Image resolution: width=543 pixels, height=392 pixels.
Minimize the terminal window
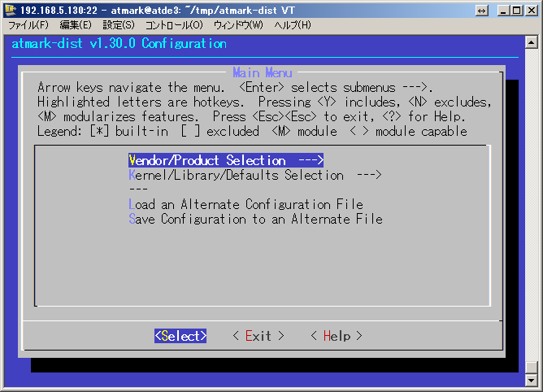click(x=503, y=11)
